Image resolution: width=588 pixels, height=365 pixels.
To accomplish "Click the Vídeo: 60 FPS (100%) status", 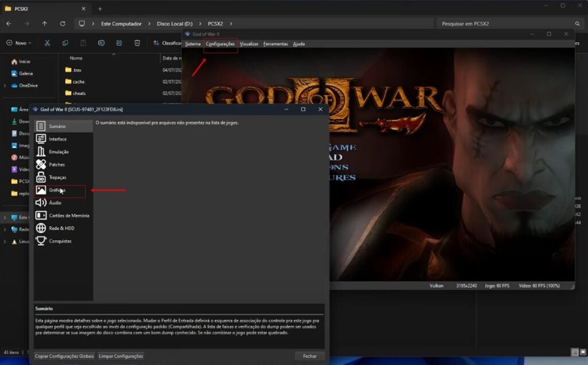I will [539, 286].
